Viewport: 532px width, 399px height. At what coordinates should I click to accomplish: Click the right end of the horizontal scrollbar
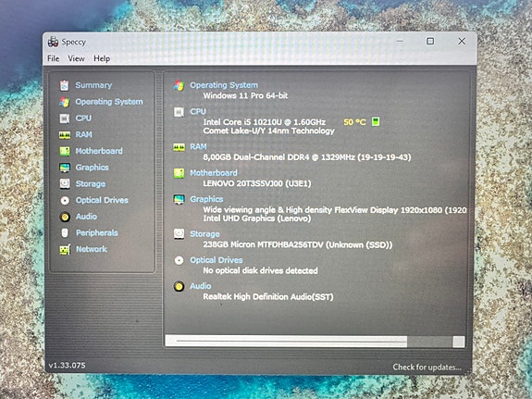[458, 342]
